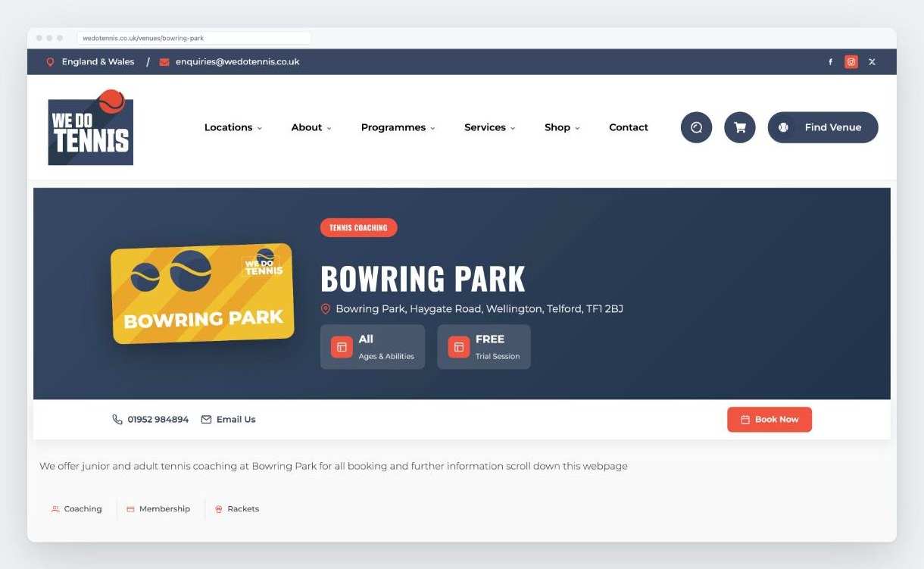Select the Coaching tab
The width and height of the screenshot is (924, 569).
[x=76, y=509]
